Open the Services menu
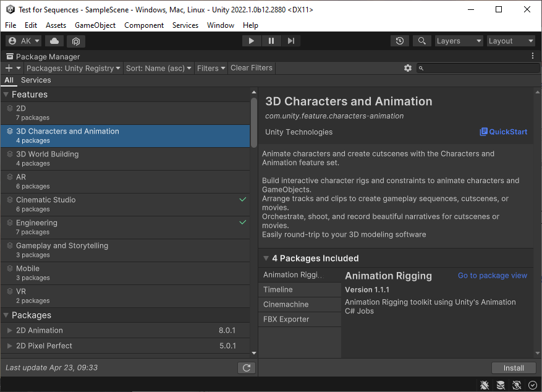This screenshot has width=542, height=392. (185, 25)
